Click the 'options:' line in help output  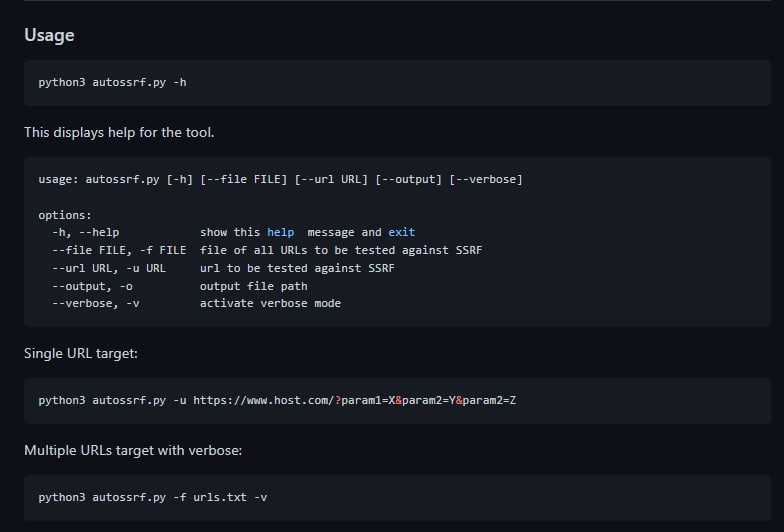pos(65,215)
